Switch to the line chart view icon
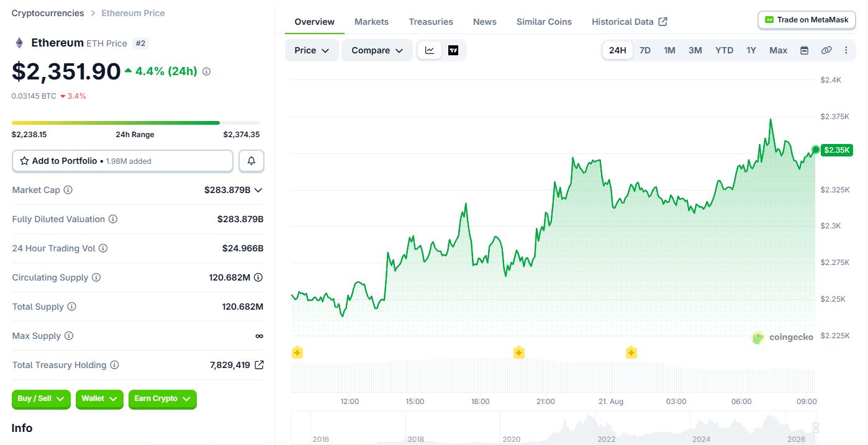868x445 pixels. point(430,50)
